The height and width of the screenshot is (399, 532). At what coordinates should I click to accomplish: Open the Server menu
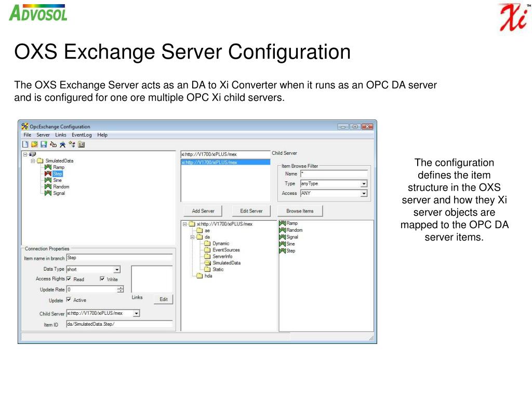43,135
